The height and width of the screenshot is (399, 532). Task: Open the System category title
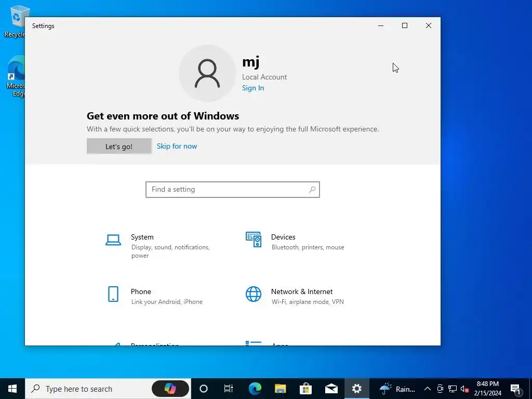point(142,237)
